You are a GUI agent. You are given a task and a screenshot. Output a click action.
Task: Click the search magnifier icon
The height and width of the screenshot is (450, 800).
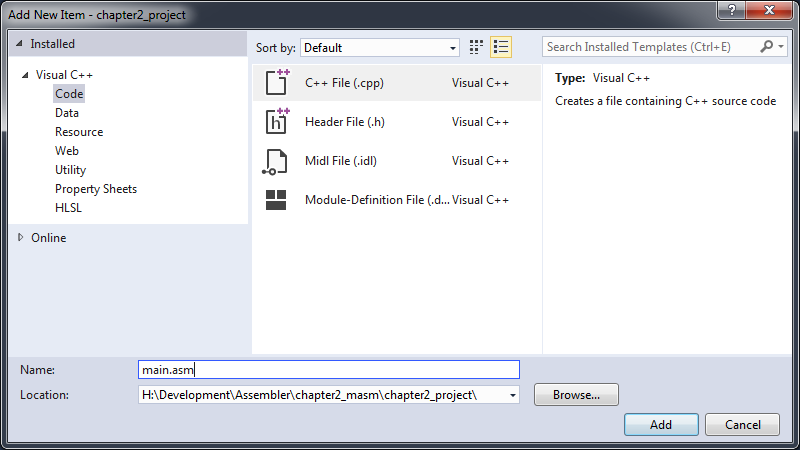pos(767,47)
